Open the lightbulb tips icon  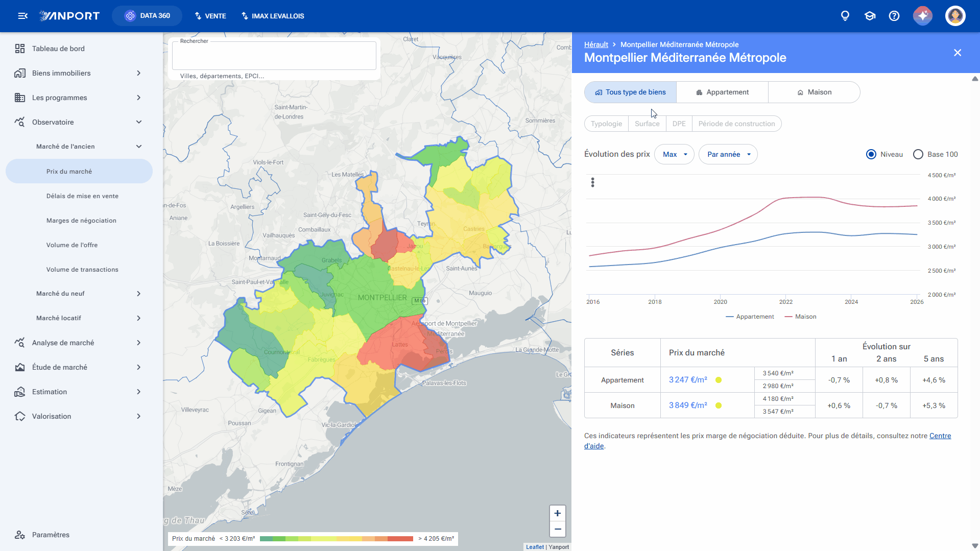[845, 16]
